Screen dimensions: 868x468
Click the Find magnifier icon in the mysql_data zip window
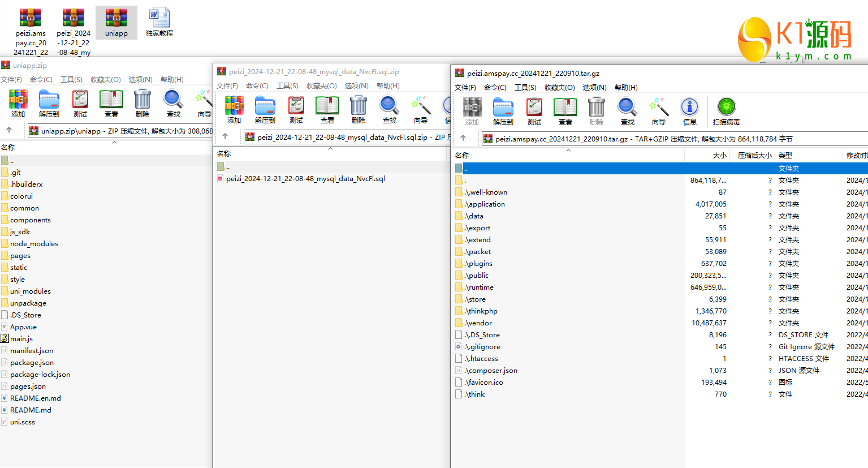[389, 109]
